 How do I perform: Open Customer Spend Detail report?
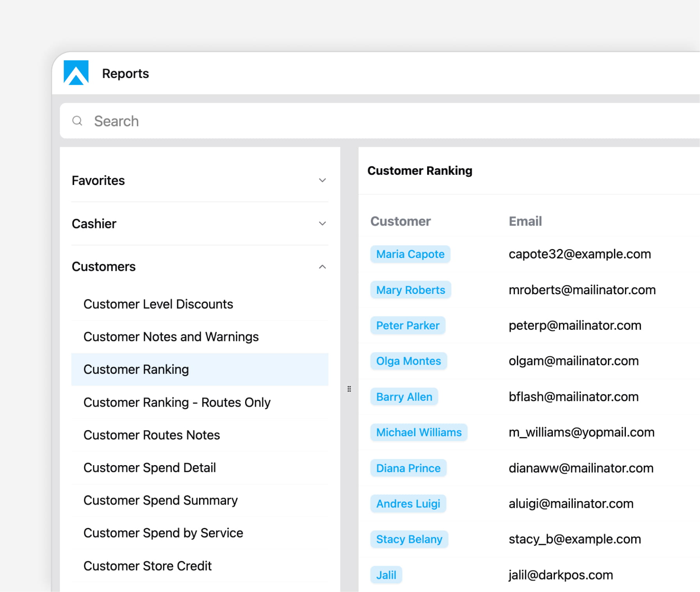click(200, 468)
